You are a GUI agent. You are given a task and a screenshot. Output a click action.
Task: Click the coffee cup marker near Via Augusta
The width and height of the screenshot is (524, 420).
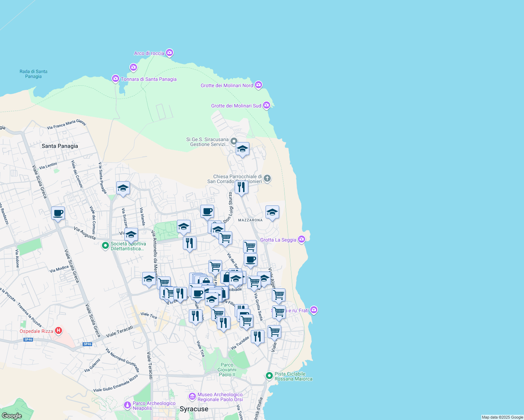tap(57, 213)
